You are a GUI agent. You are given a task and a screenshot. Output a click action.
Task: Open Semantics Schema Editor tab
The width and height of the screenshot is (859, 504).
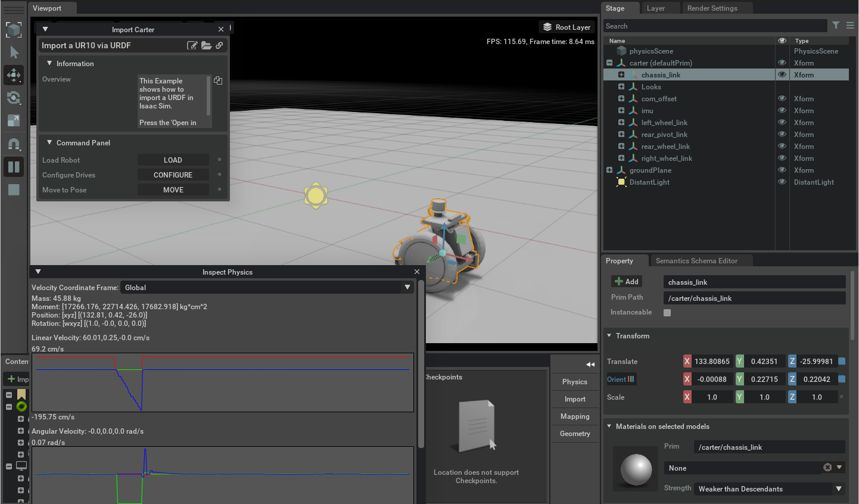pos(696,261)
